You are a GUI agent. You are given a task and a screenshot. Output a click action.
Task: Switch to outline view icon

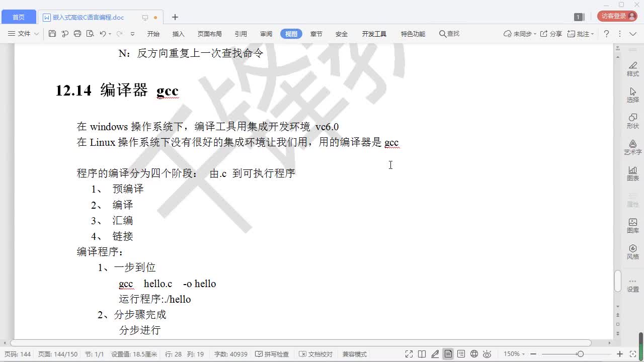pyautogui.click(x=461, y=354)
